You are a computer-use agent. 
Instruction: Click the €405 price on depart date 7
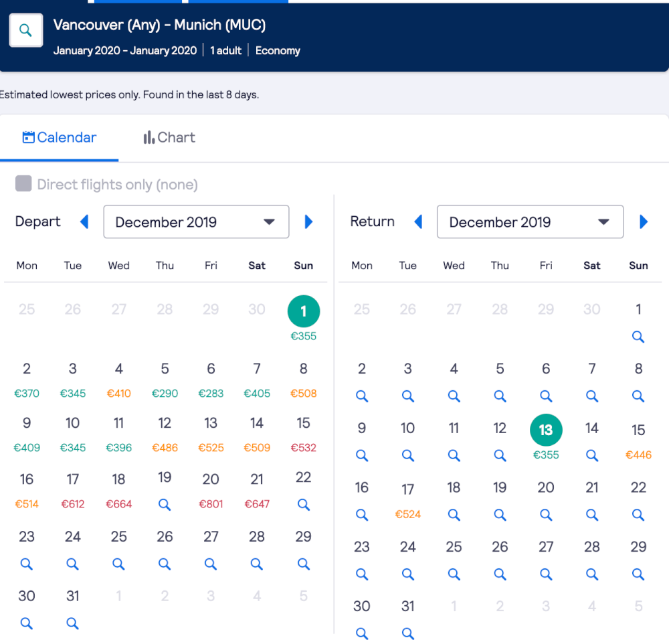pos(257,394)
